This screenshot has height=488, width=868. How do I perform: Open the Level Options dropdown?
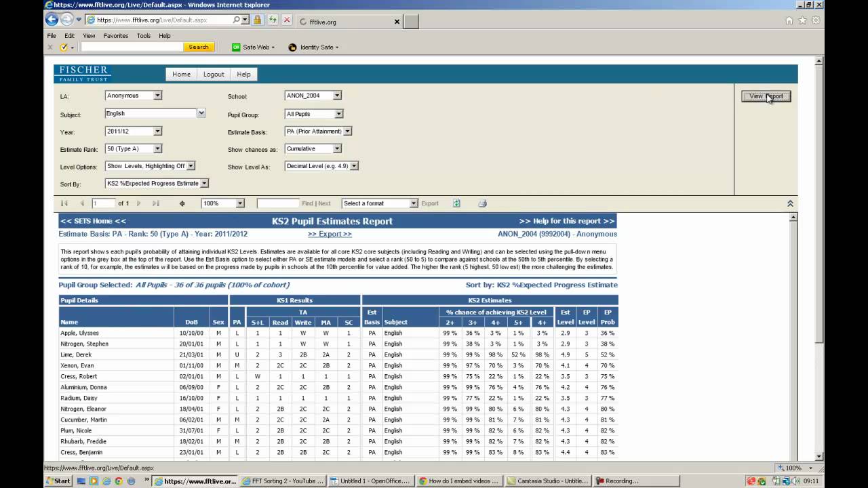tap(150, 166)
